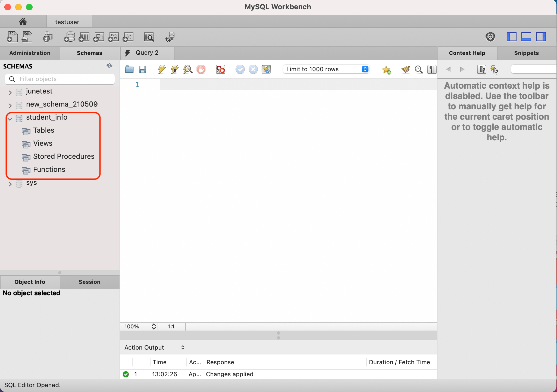Viewport: 557px width, 392px height.
Task: Refresh the schemas list
Action: coord(109,66)
